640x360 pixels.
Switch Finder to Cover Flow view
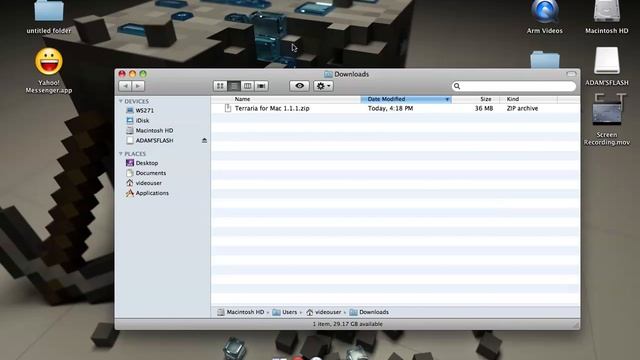point(261,86)
